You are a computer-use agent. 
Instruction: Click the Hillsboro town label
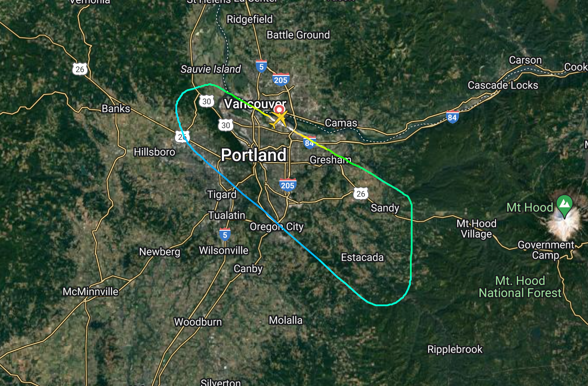tap(155, 152)
